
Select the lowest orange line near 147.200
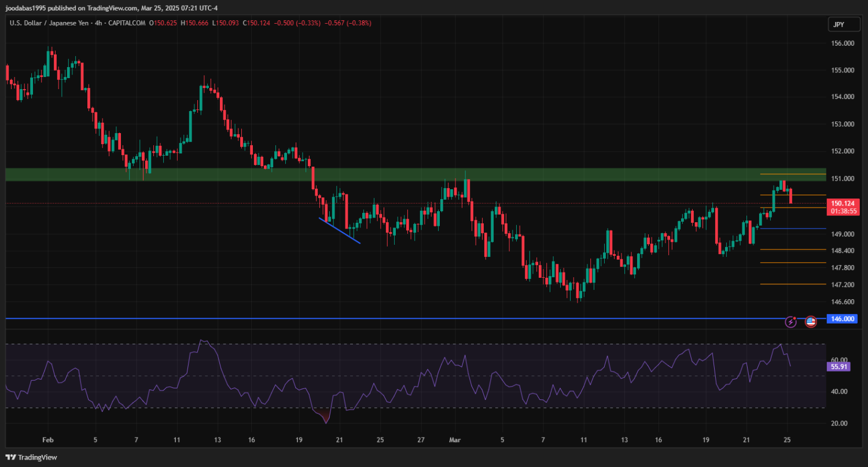(793, 284)
